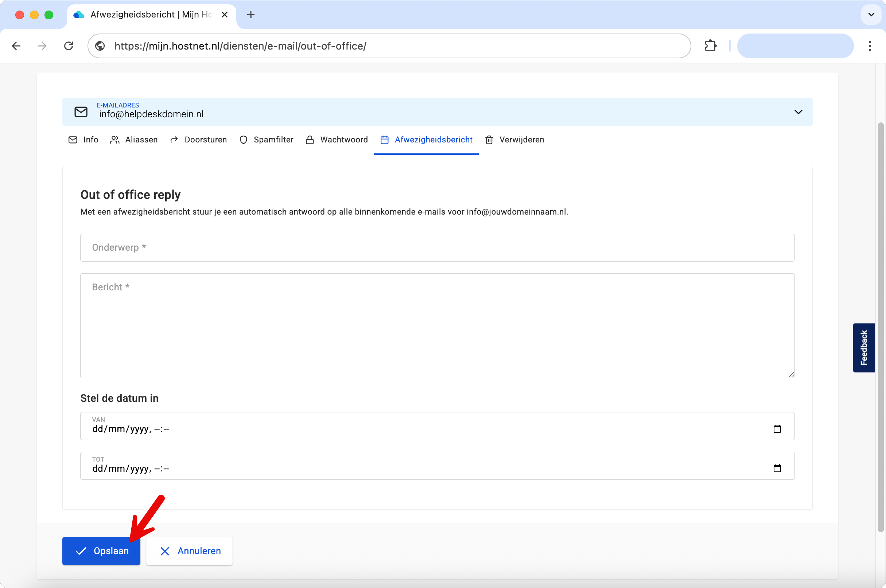This screenshot has width=886, height=588.
Task: Click the browser extensions puzzle icon
Action: [x=710, y=46]
